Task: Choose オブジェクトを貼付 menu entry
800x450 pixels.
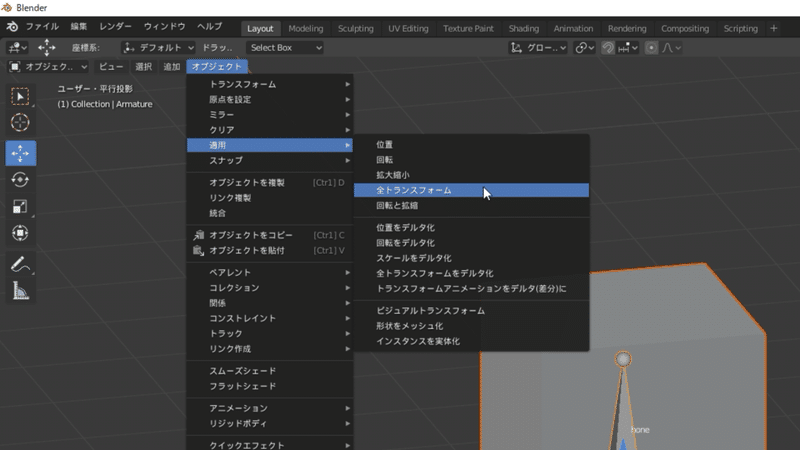Action: pos(270,251)
